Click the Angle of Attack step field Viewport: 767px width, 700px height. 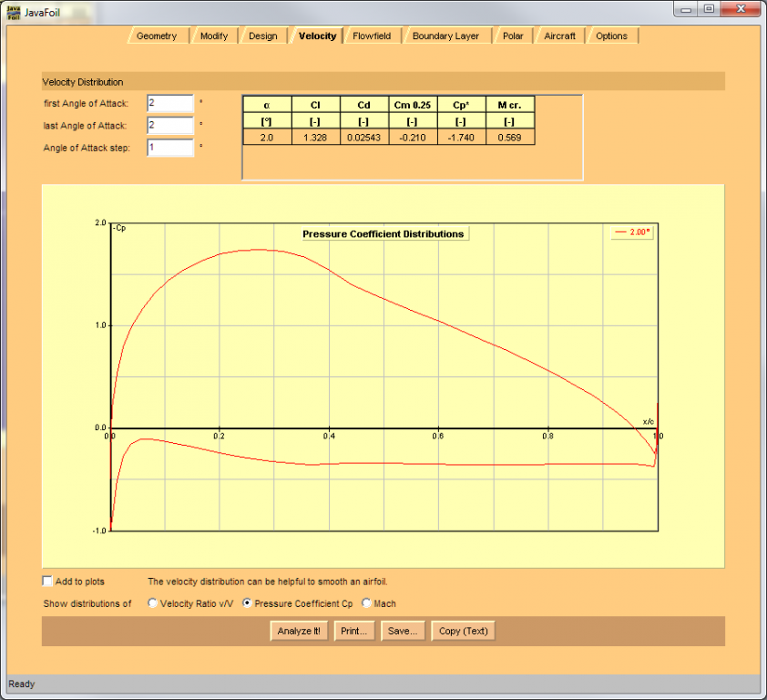[x=169, y=147]
